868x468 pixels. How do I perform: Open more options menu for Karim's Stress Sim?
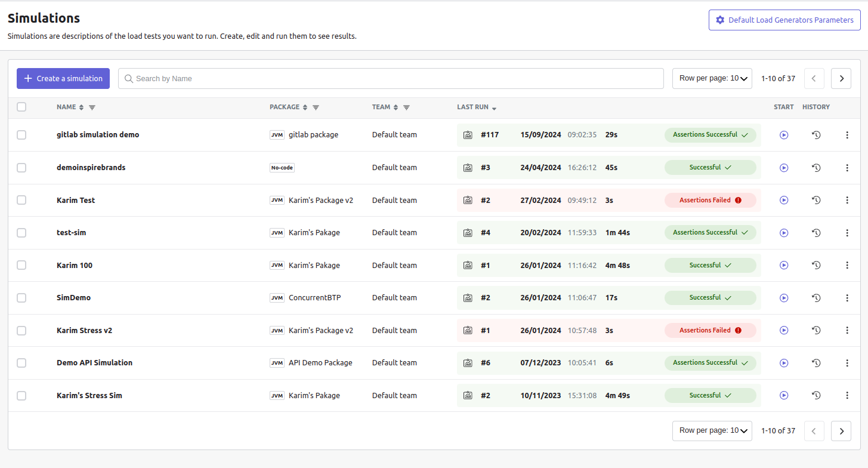click(x=847, y=396)
